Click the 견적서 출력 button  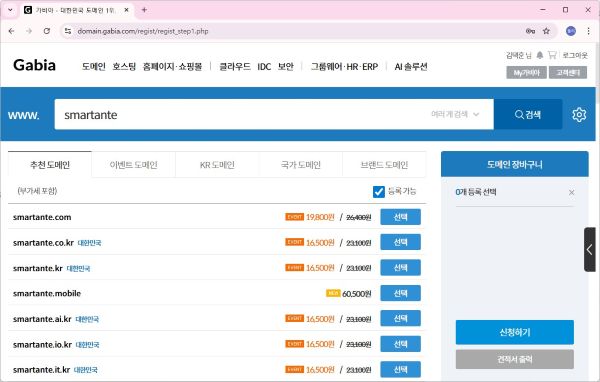coord(515,359)
